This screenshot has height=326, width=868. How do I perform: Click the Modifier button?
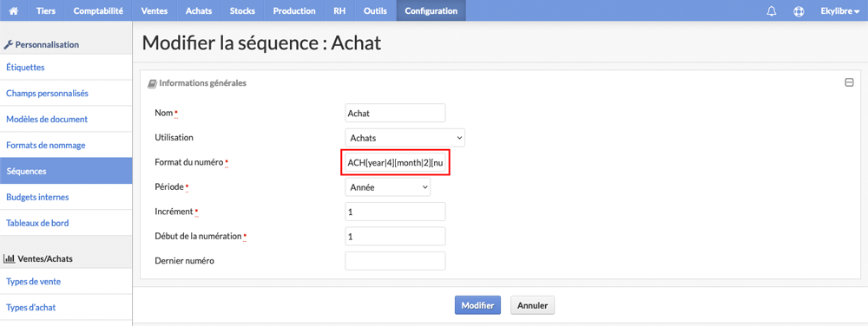point(477,305)
